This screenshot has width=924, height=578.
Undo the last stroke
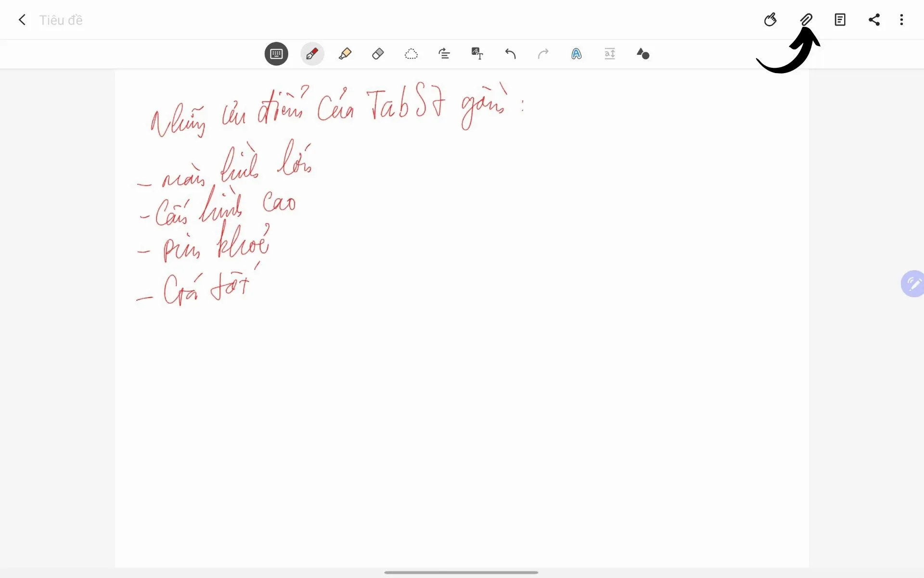(x=511, y=53)
